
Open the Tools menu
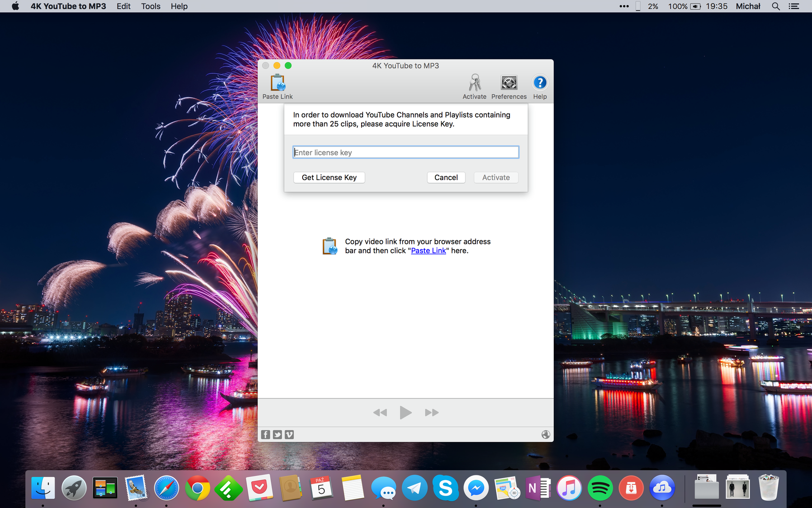click(151, 6)
